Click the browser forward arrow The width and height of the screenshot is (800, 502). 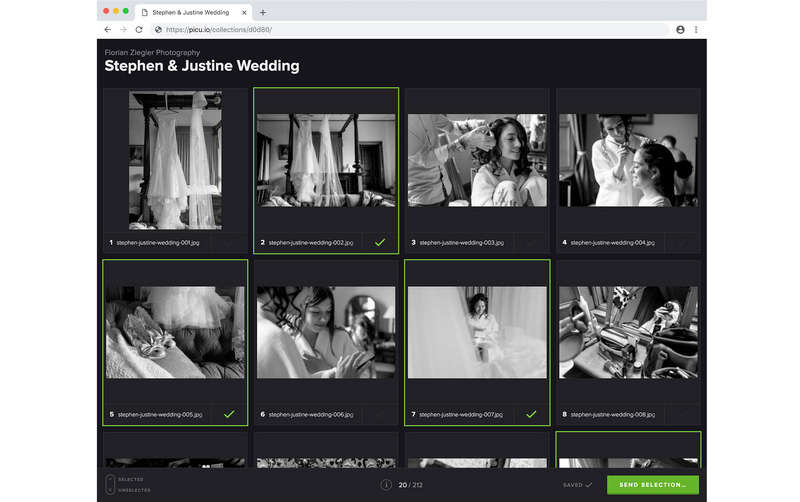click(123, 30)
